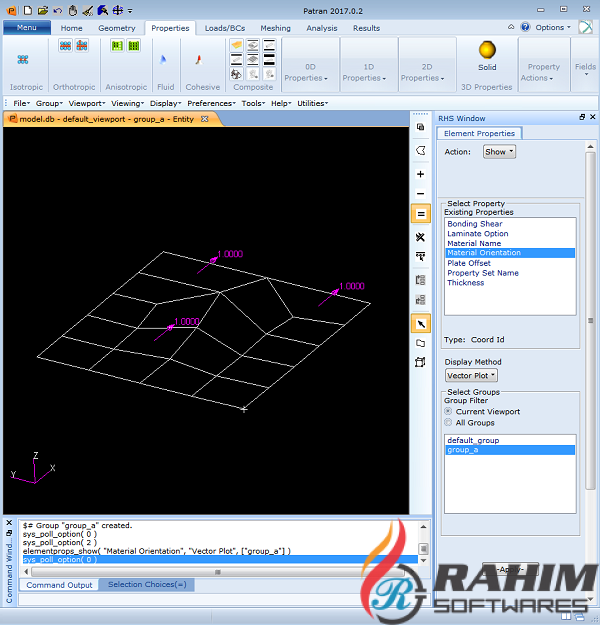600x625 pixels.
Task: Click the Element Properties tab in RHS window
Action: click(479, 134)
